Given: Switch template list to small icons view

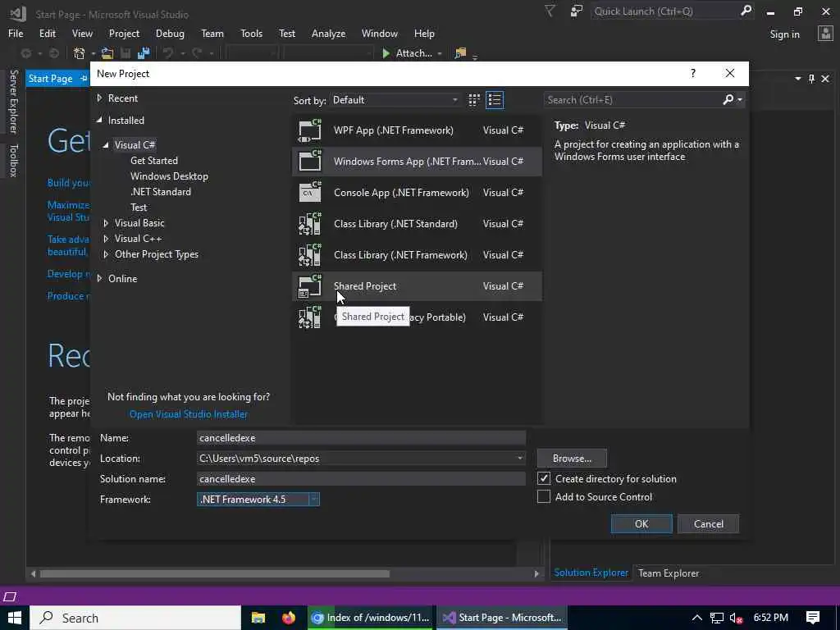Looking at the screenshot, I should tap(474, 100).
